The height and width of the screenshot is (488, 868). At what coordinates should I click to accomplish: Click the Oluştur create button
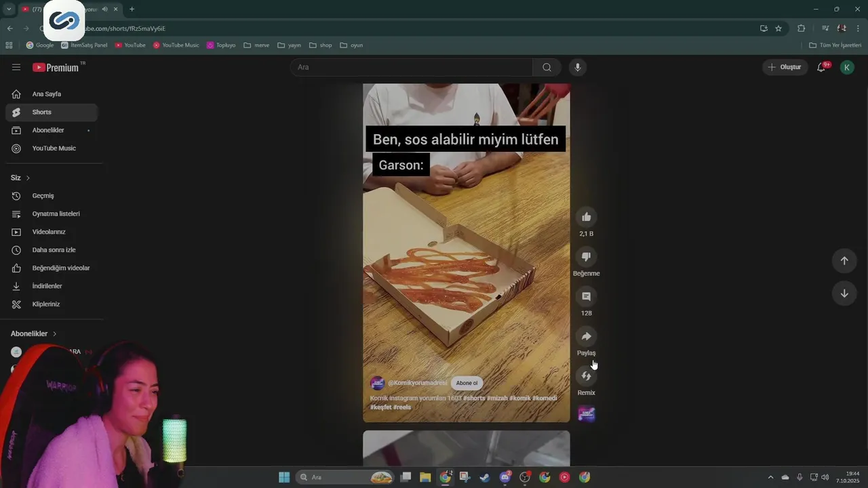point(785,67)
